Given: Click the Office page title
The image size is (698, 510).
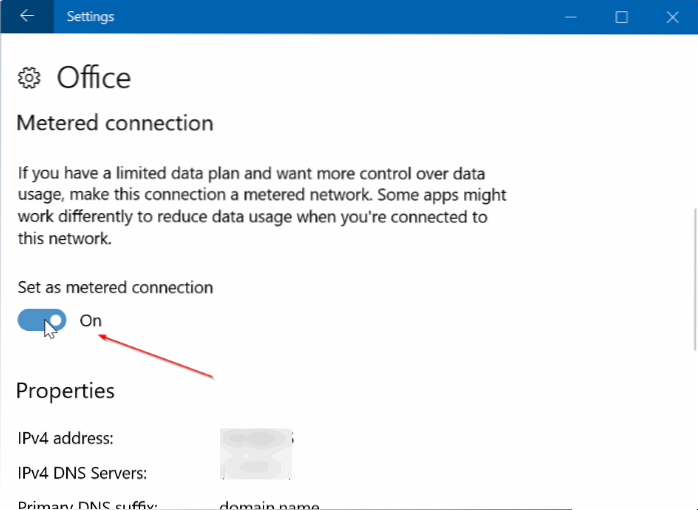Looking at the screenshot, I should (x=94, y=78).
